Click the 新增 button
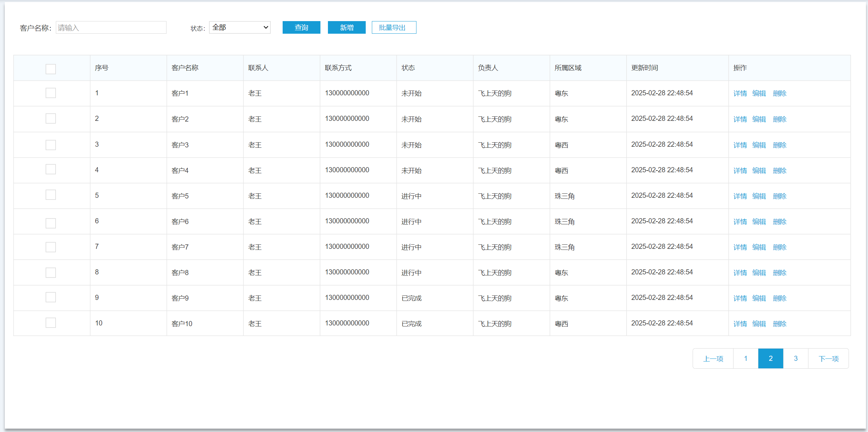This screenshot has width=868, height=432. [346, 28]
